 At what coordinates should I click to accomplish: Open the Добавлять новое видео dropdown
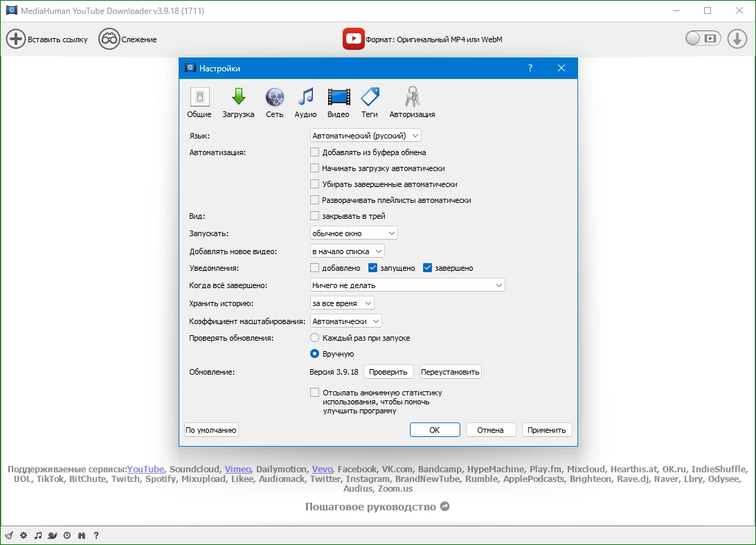347,251
